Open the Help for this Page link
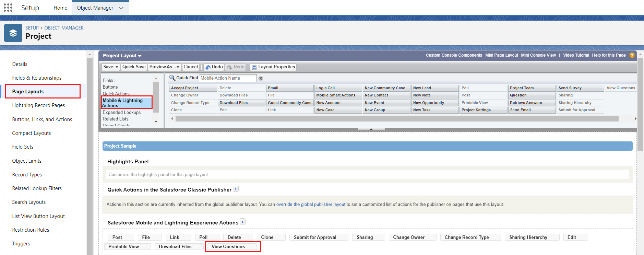This screenshot has width=644, height=255. 609,55
